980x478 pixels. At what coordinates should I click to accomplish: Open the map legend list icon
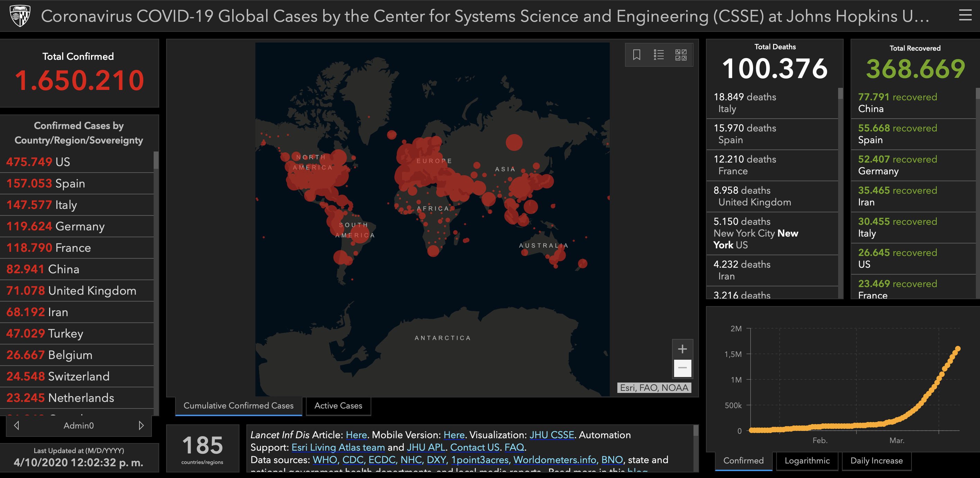pos(659,55)
